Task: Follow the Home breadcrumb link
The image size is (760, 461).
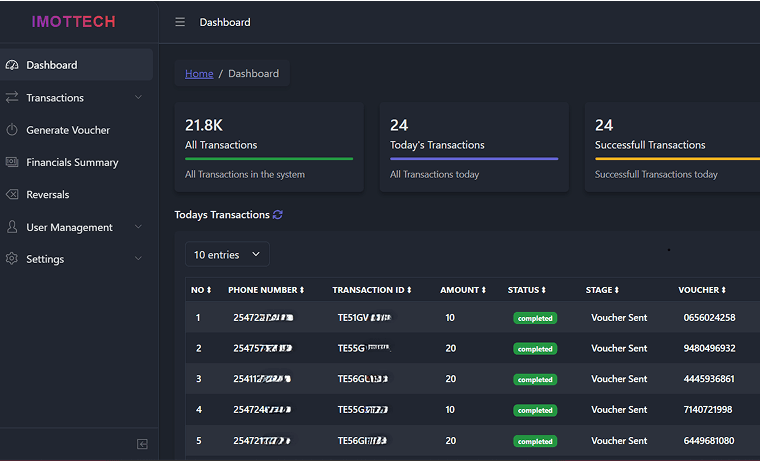Action: pyautogui.click(x=199, y=73)
